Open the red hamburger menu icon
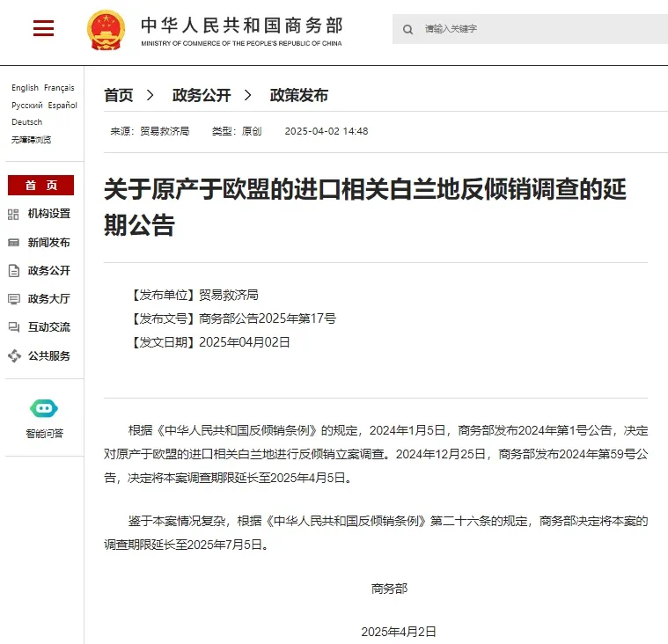 tap(43, 28)
